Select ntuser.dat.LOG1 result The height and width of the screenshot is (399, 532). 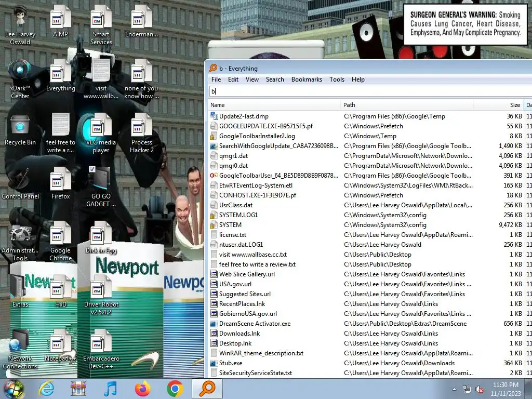pos(370,245)
